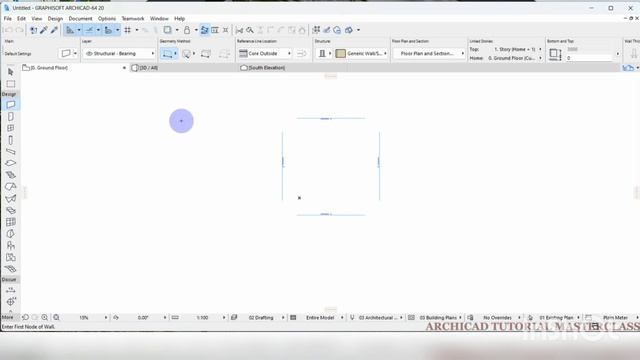Open the Teamwork menu
Viewport: 640px width, 360px height.
[133, 19]
